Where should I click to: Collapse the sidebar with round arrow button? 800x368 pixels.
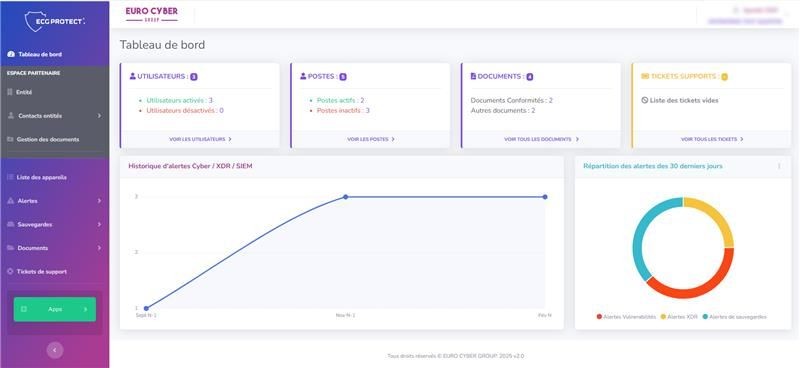[x=55, y=350]
